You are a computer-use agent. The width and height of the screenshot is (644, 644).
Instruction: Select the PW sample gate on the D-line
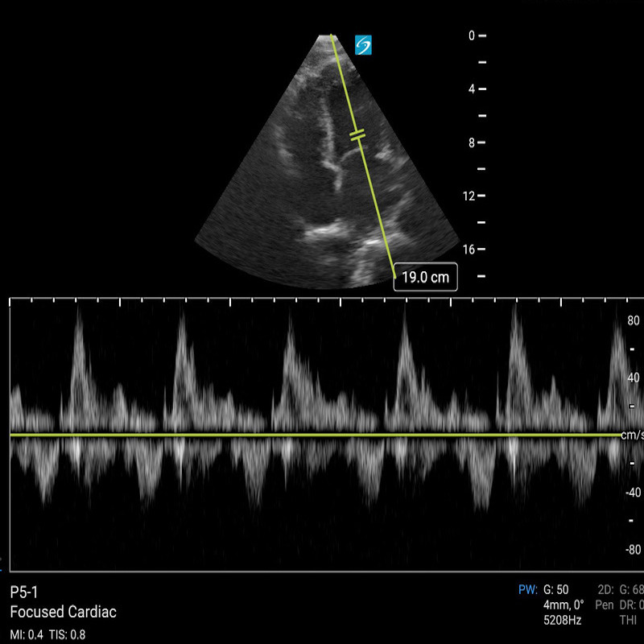357,134
